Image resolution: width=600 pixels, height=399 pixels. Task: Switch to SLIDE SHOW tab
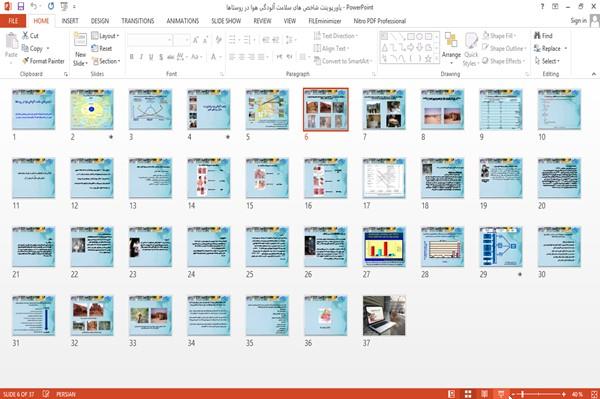coord(226,21)
